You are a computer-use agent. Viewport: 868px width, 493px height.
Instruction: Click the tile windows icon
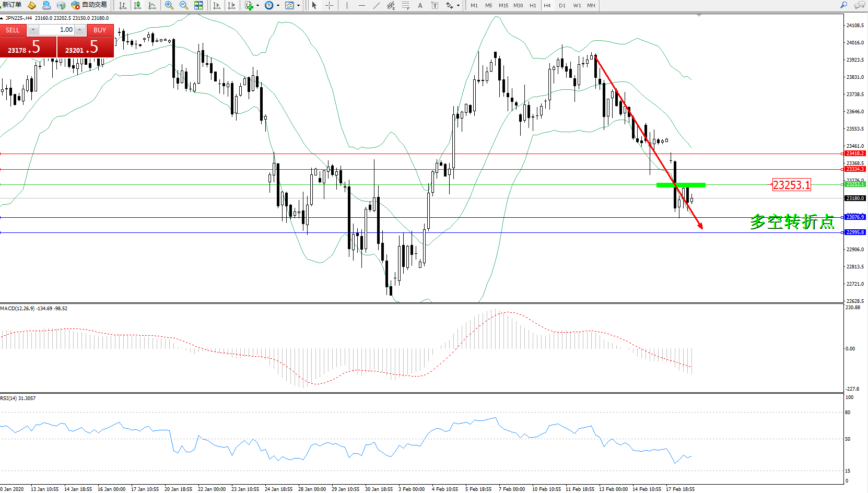click(x=198, y=5)
